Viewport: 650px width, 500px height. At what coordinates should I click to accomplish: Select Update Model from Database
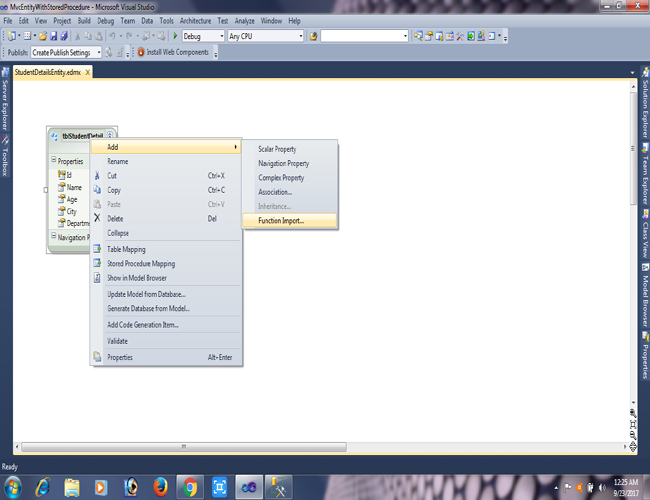(x=166, y=294)
